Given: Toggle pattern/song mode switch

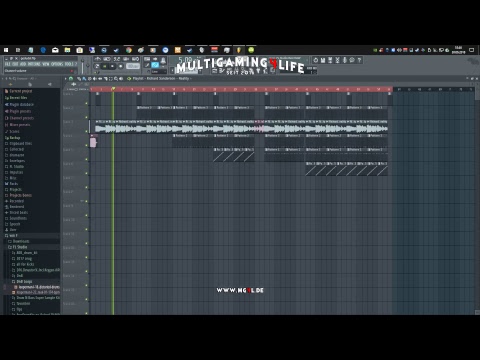Looking at the screenshot, I should tap(96, 66).
